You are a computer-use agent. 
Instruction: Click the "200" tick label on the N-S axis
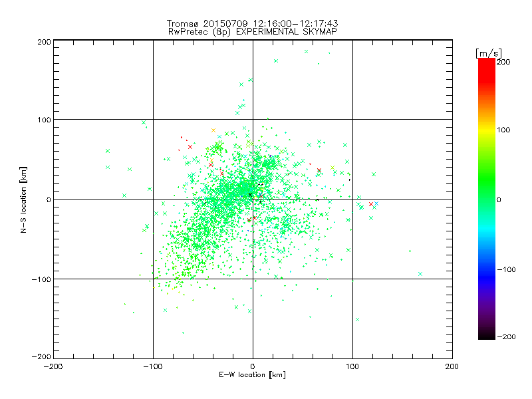pos(44,42)
